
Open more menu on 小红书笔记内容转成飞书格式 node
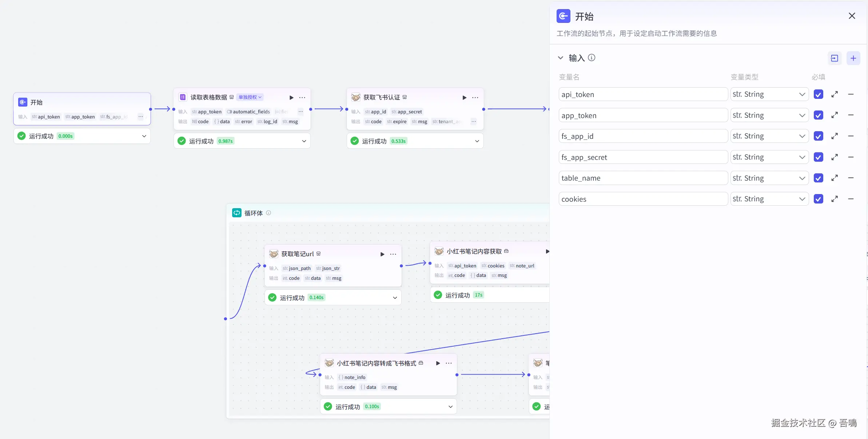point(449,363)
